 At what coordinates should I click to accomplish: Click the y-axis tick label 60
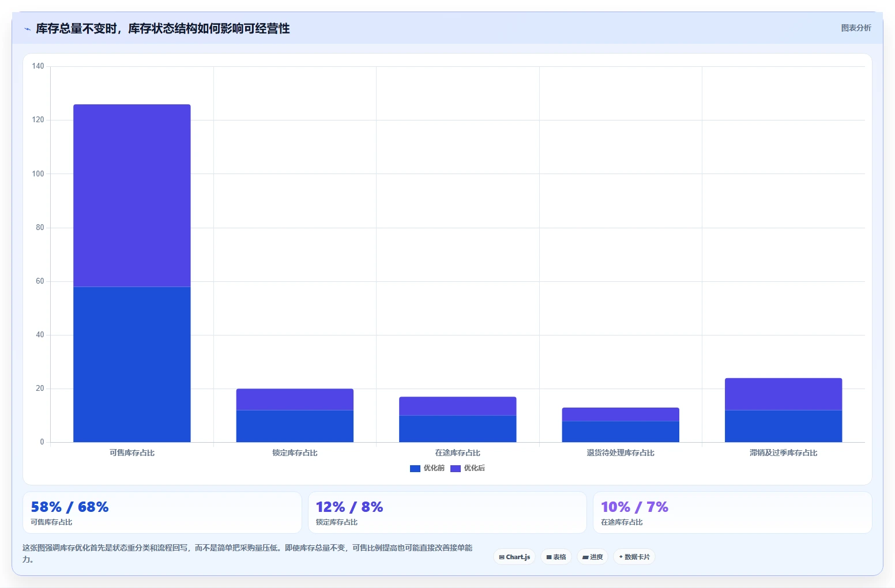[40, 281]
